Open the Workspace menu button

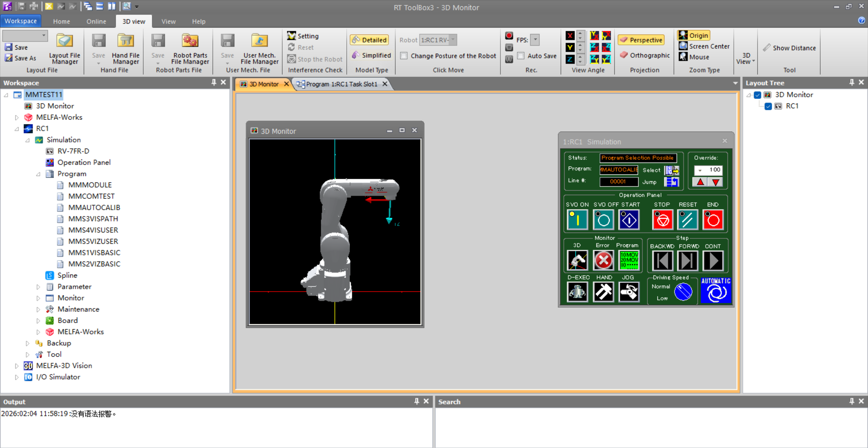[x=21, y=21]
